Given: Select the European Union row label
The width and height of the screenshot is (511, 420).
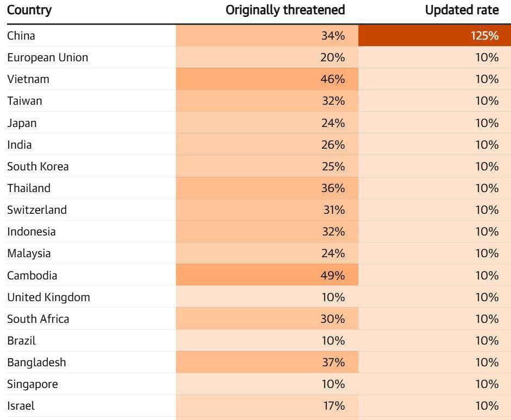Looking at the screenshot, I should [48, 58].
